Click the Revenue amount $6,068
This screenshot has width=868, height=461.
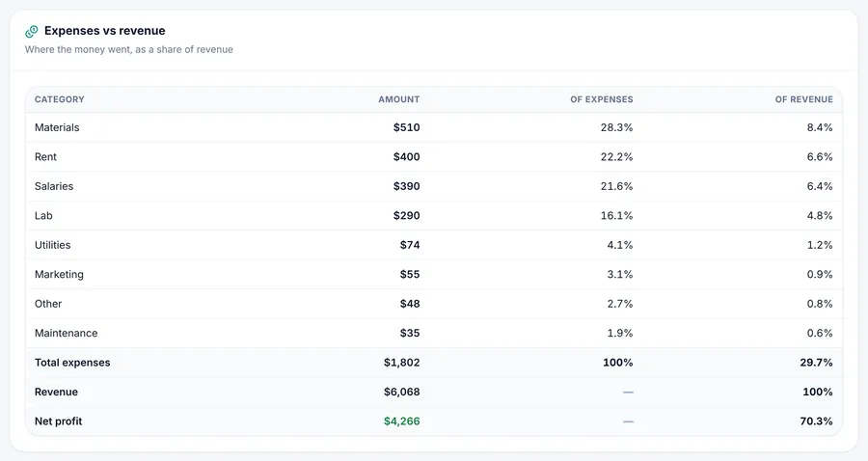point(401,392)
